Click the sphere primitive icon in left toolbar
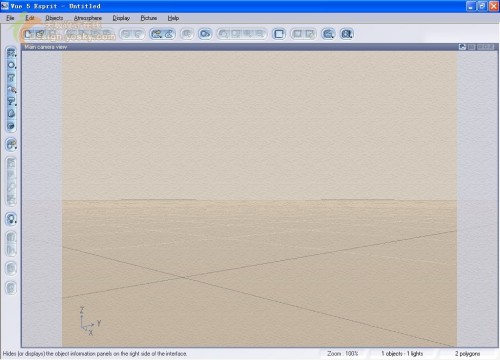500x360 pixels. click(11, 65)
